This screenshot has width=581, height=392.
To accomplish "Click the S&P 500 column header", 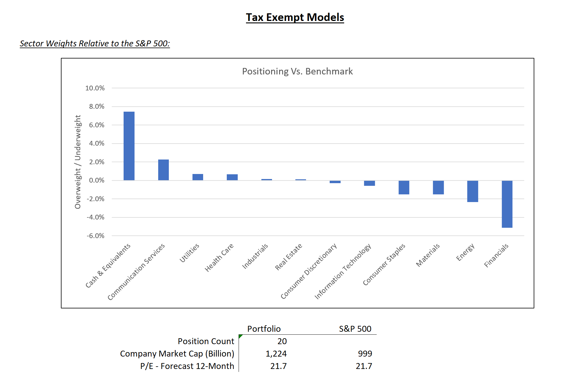I will 355,329.
